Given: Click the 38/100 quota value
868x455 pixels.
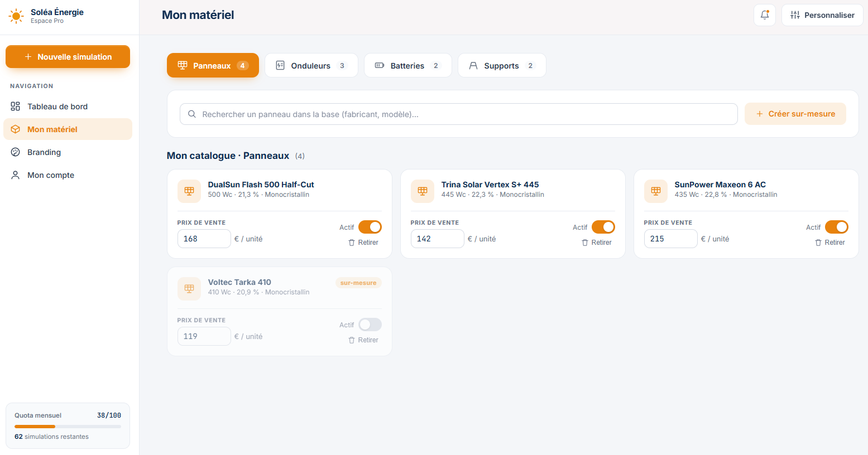Looking at the screenshot, I should click(x=109, y=415).
